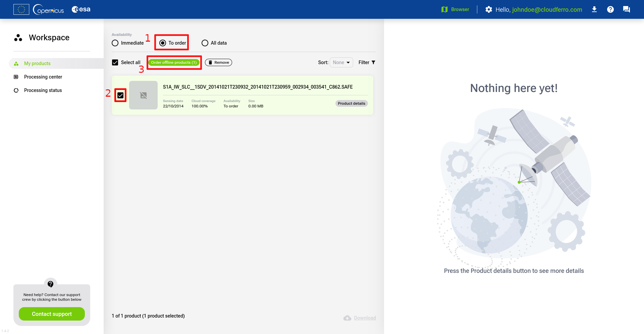Open help via the question mark icon
644x334 pixels.
[x=610, y=9]
